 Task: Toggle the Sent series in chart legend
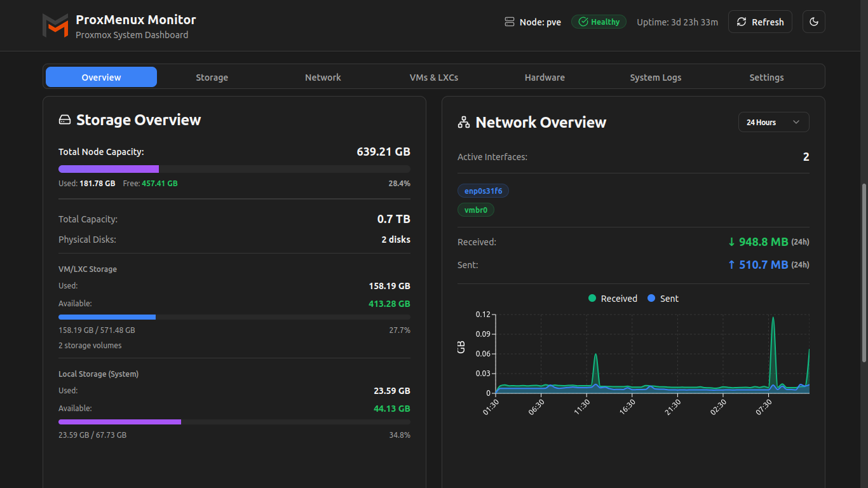coord(663,299)
